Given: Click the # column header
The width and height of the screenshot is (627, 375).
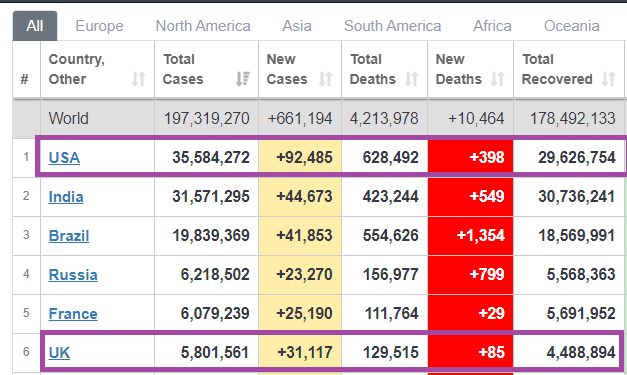Looking at the screenshot, I should click(24, 79).
